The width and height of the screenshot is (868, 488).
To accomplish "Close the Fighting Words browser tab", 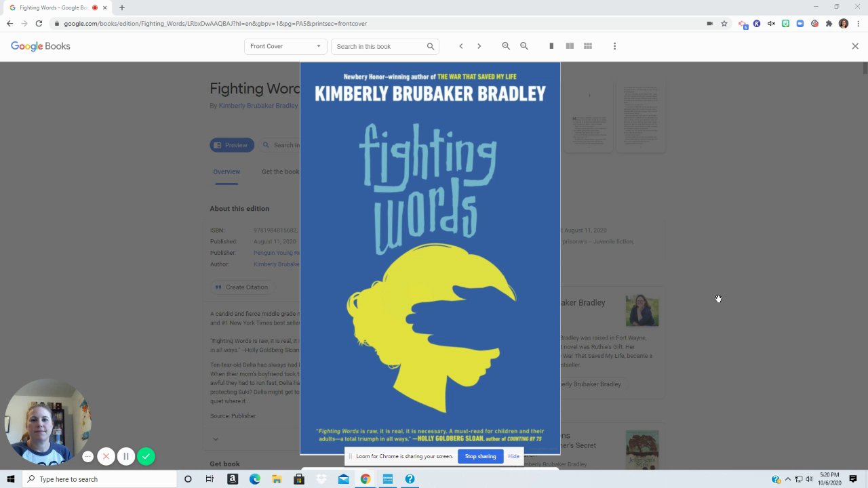I will coord(104,7).
